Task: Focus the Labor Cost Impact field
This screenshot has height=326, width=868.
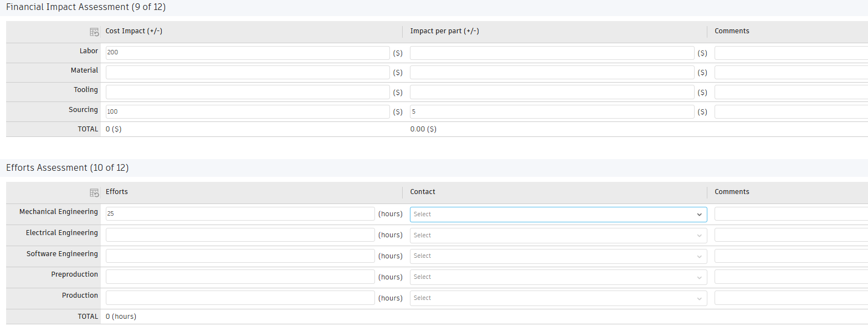Action: pos(248,53)
